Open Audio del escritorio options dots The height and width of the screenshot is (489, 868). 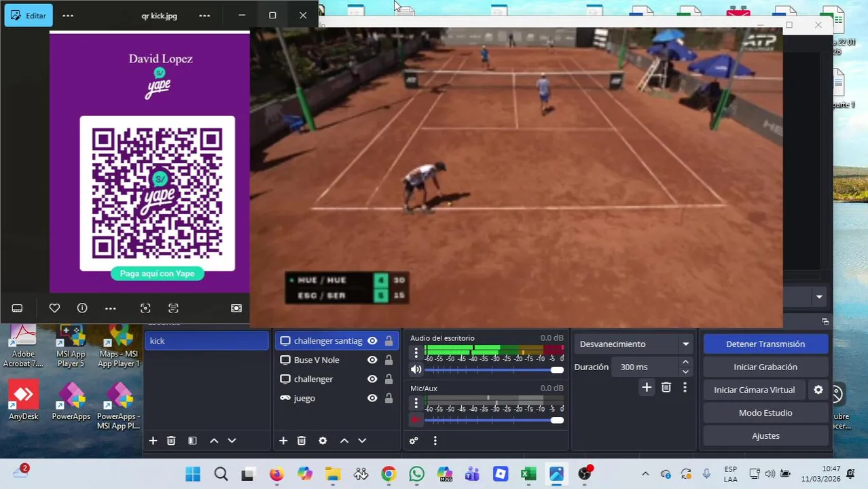(x=416, y=352)
